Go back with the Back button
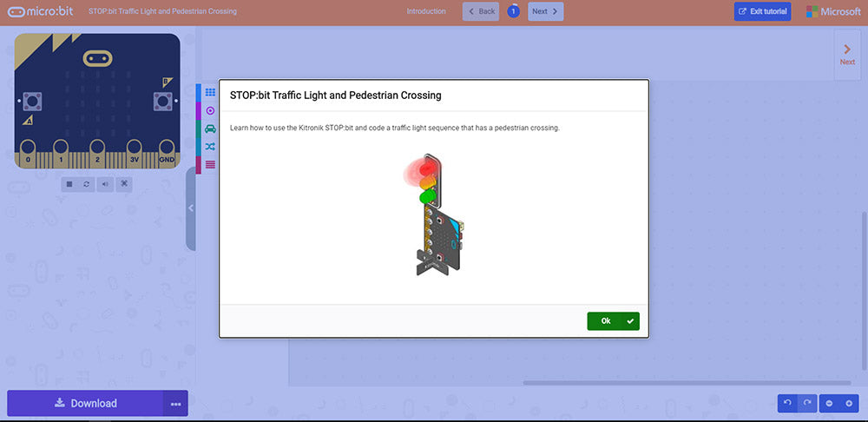 point(481,11)
